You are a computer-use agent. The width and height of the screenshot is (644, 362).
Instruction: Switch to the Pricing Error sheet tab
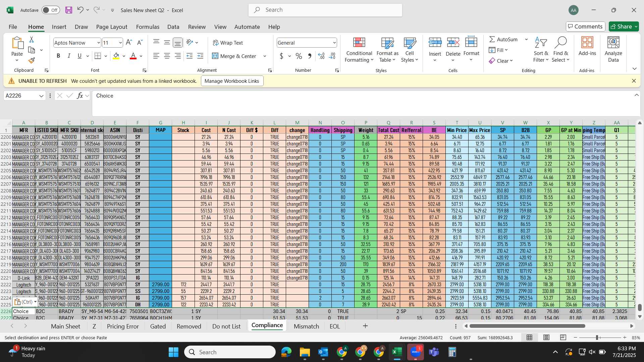tap(123, 326)
